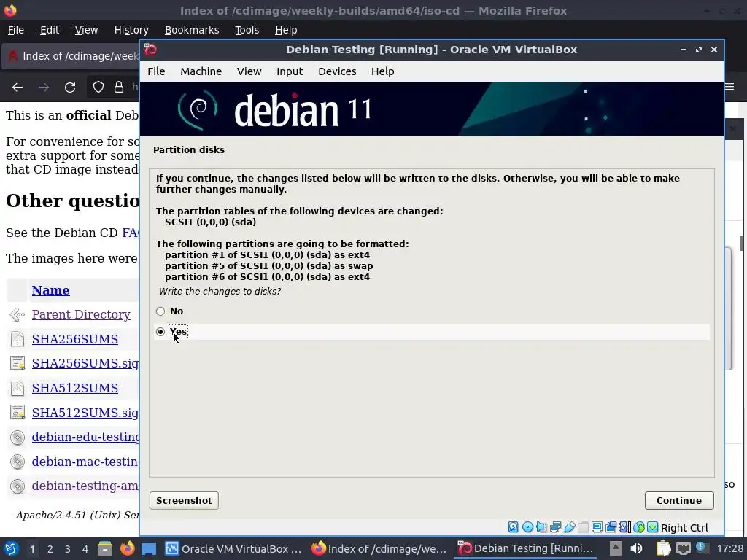Go back in Firefox
The width and height of the screenshot is (747, 560).
click(x=18, y=87)
